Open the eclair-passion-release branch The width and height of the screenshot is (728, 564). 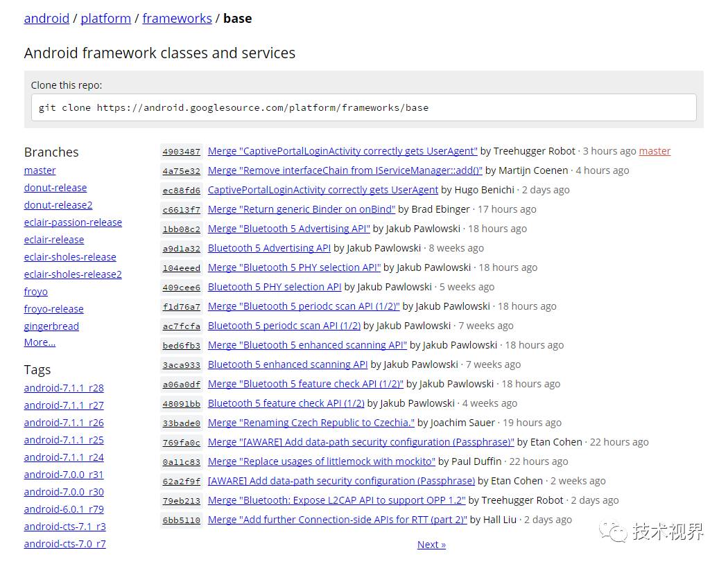pos(73,222)
